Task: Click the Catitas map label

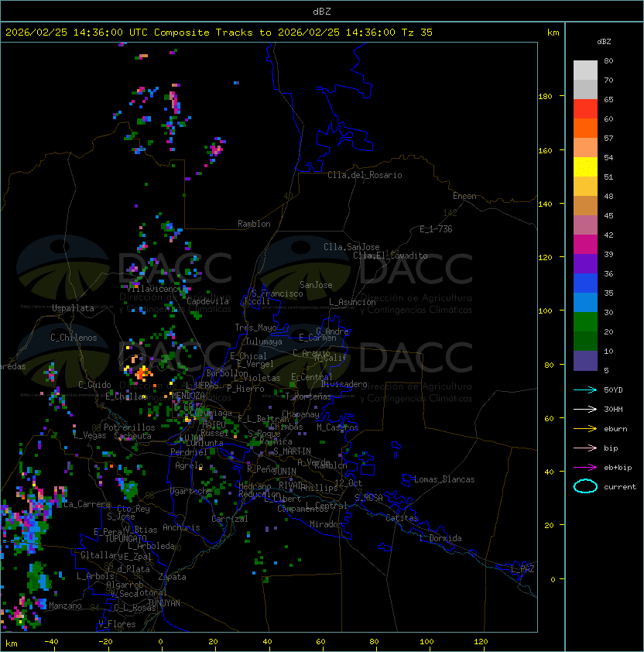Action: click(x=402, y=518)
